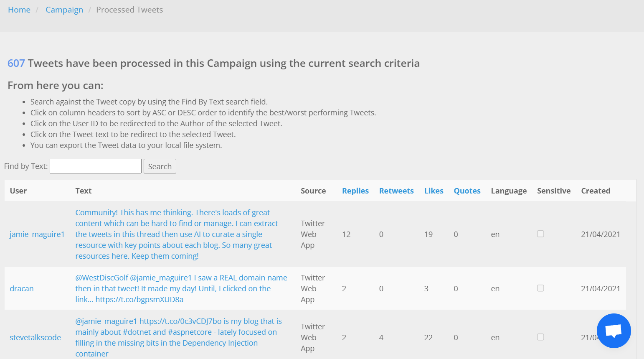Click the Search button

(x=160, y=166)
